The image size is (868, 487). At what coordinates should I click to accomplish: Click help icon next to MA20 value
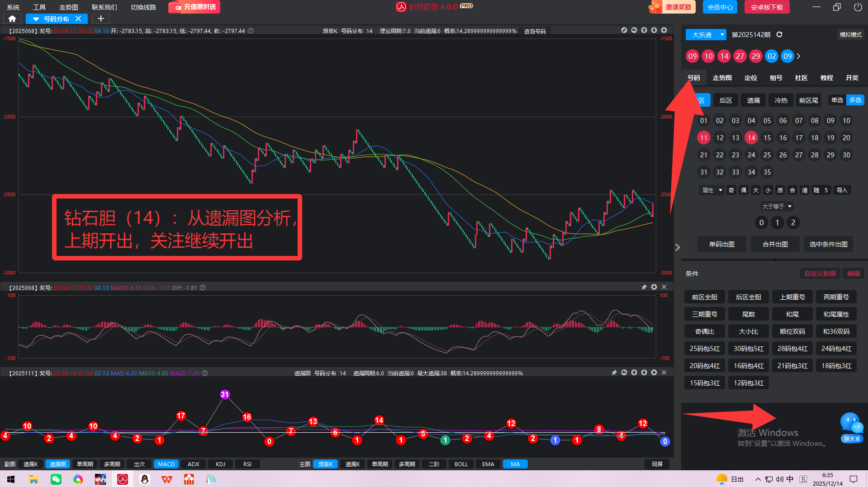205,373
